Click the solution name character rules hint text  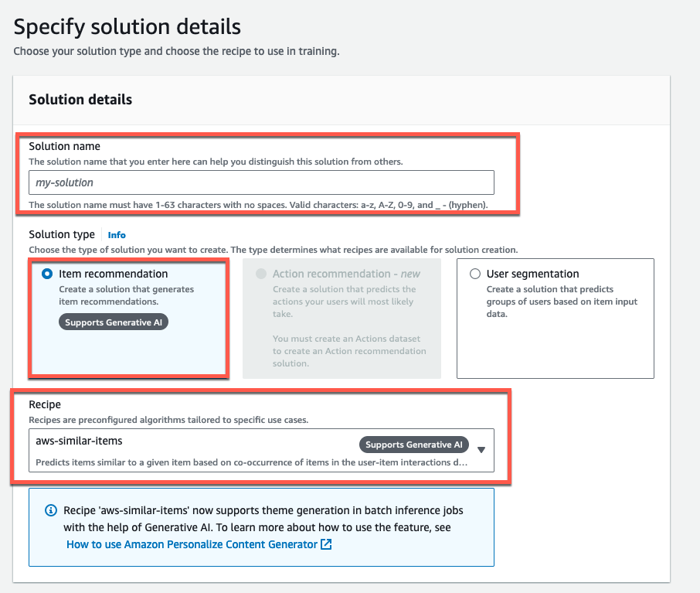[x=258, y=205]
